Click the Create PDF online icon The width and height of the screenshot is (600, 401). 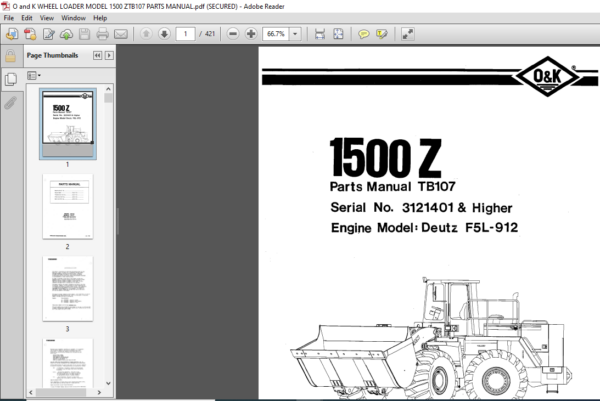pos(30,34)
